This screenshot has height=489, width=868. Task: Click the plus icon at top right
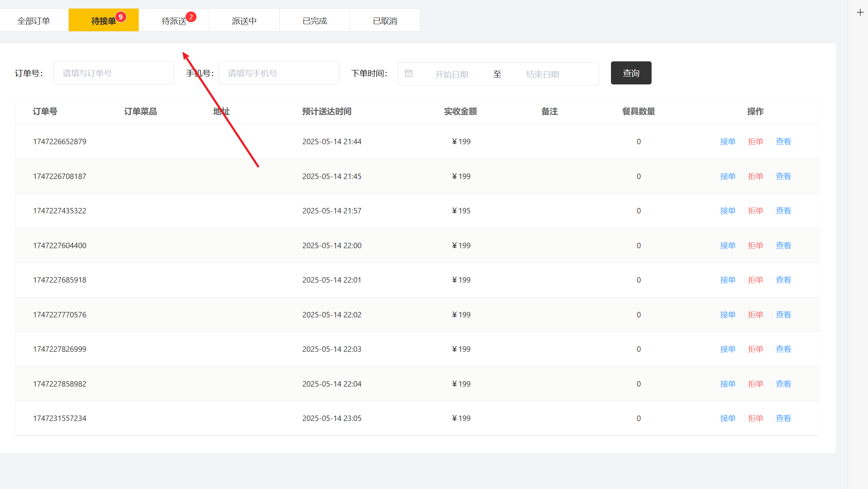(860, 13)
